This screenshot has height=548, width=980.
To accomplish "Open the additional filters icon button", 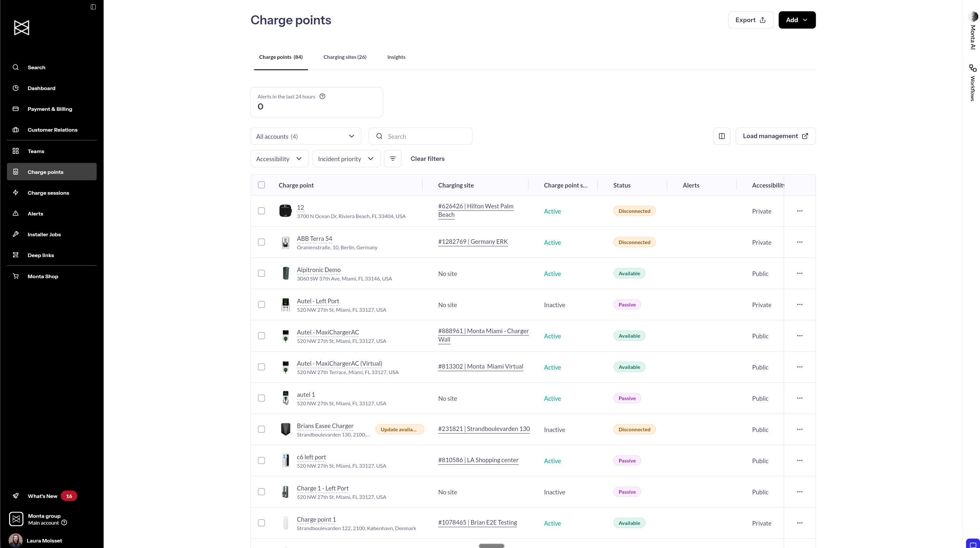I will 392,159.
